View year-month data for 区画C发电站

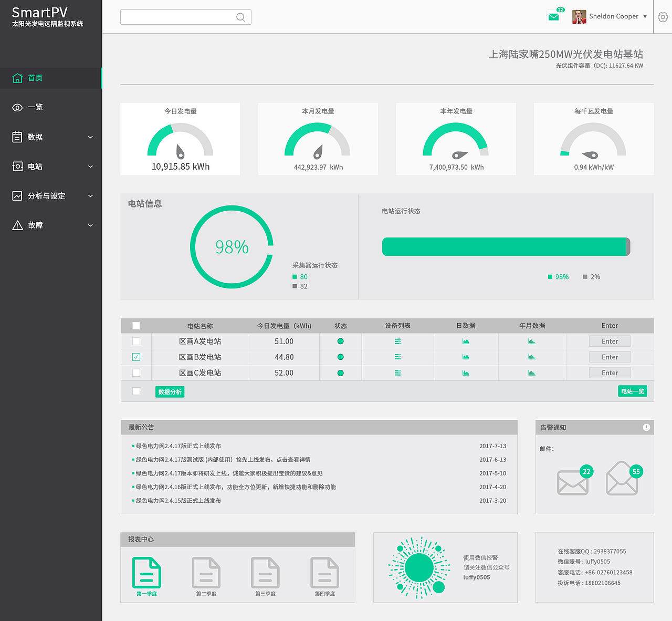point(532,373)
